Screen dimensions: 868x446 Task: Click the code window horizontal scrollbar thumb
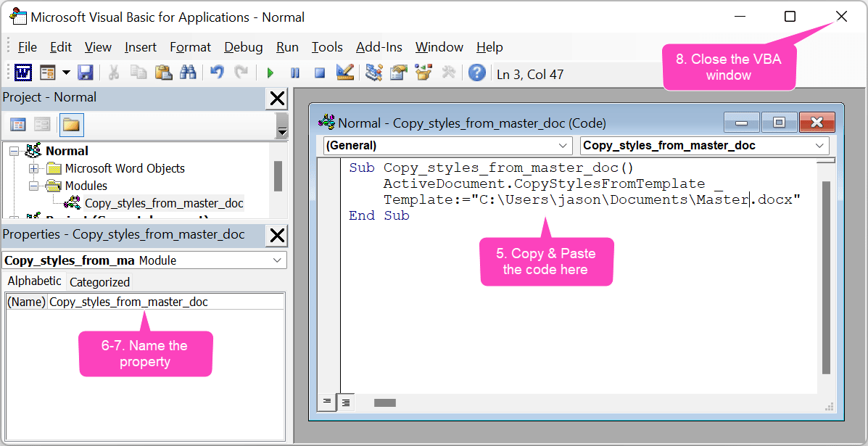pyautogui.click(x=385, y=402)
